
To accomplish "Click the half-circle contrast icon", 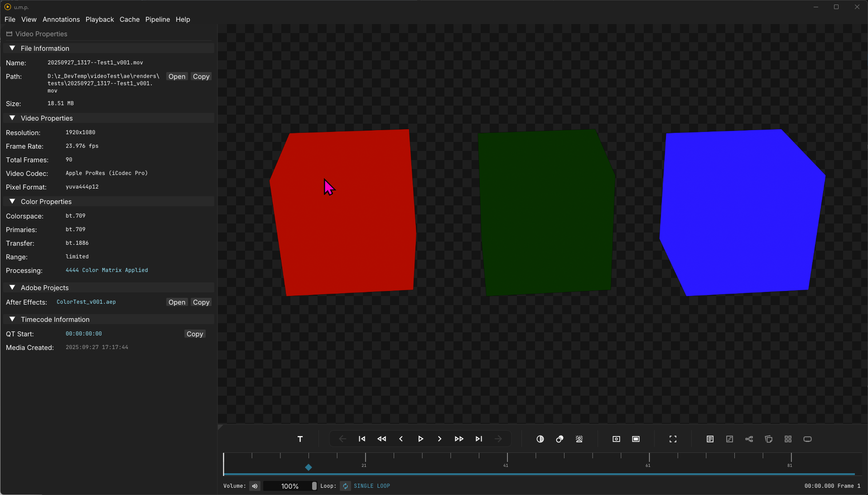I will coord(540,439).
